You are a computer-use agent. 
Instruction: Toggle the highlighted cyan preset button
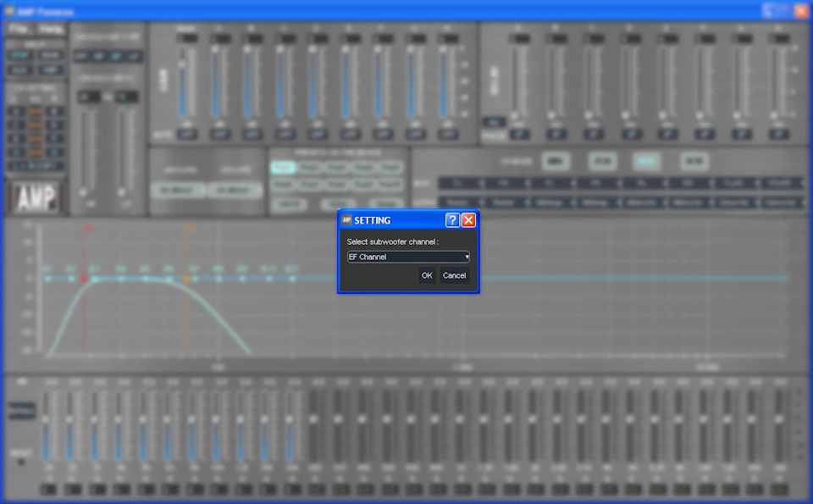click(283, 168)
